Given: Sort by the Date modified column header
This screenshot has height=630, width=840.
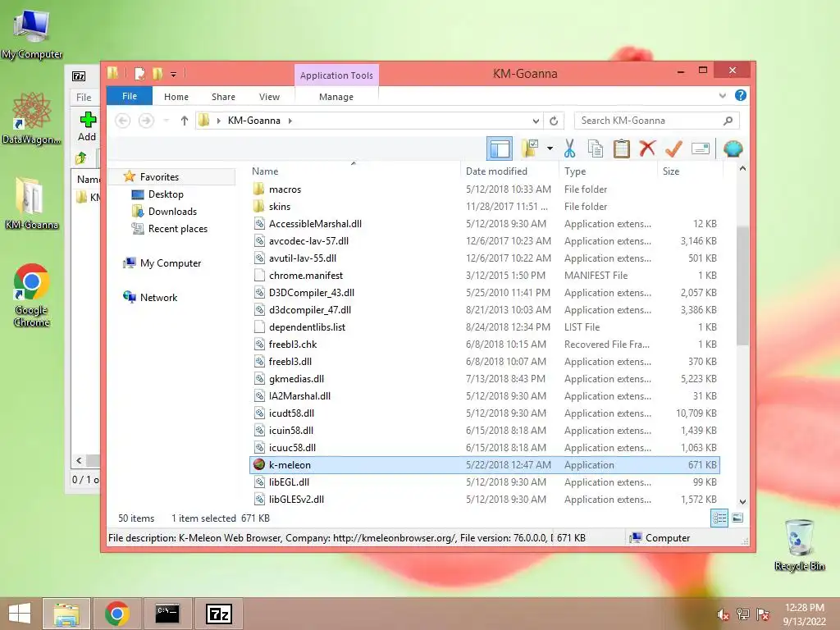Looking at the screenshot, I should click(x=509, y=171).
